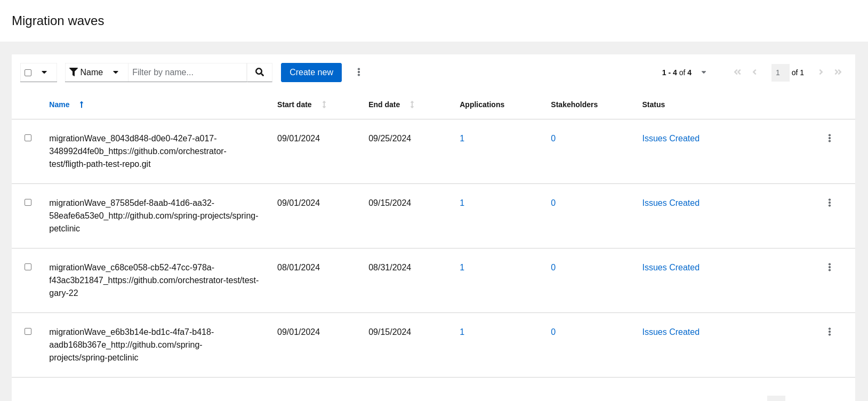Click applications count link for migrationWave_8043d848
Image resolution: width=868 pixels, height=401 pixels.
[462, 138]
